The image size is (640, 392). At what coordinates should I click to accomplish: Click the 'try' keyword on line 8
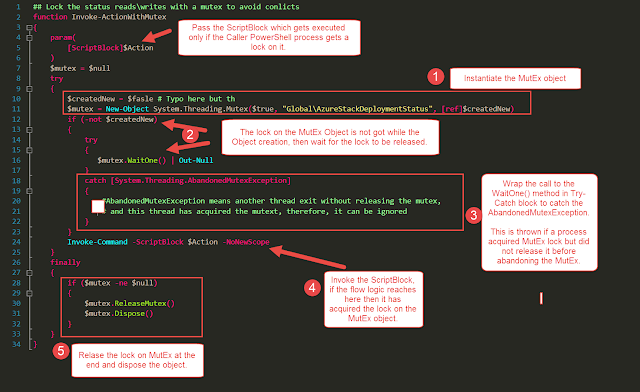tap(56, 78)
